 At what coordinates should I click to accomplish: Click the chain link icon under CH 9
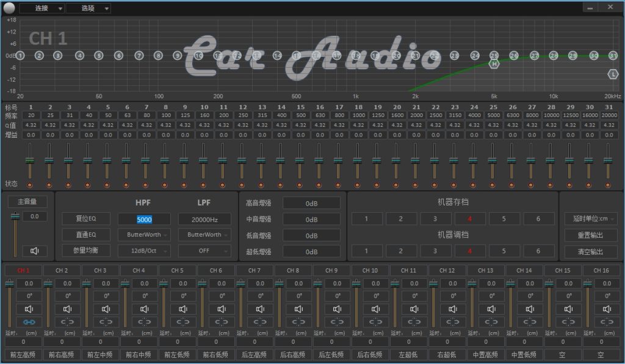[338, 322]
